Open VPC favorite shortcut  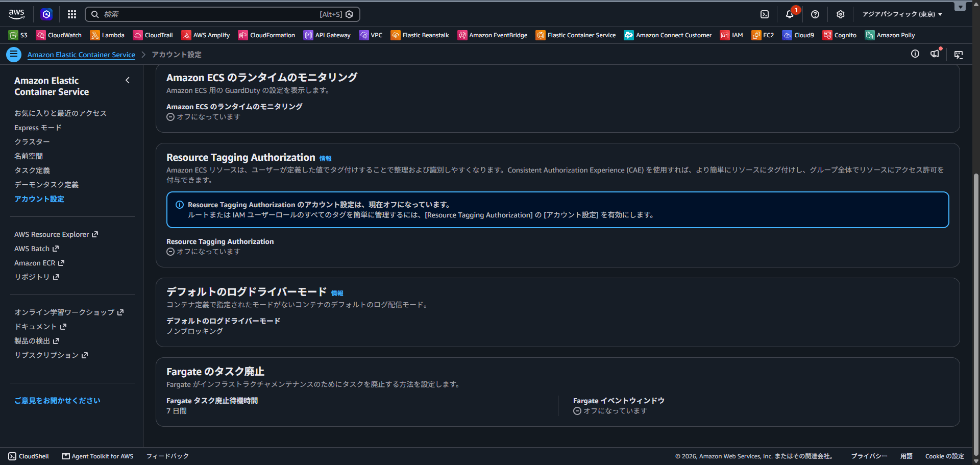click(x=371, y=35)
